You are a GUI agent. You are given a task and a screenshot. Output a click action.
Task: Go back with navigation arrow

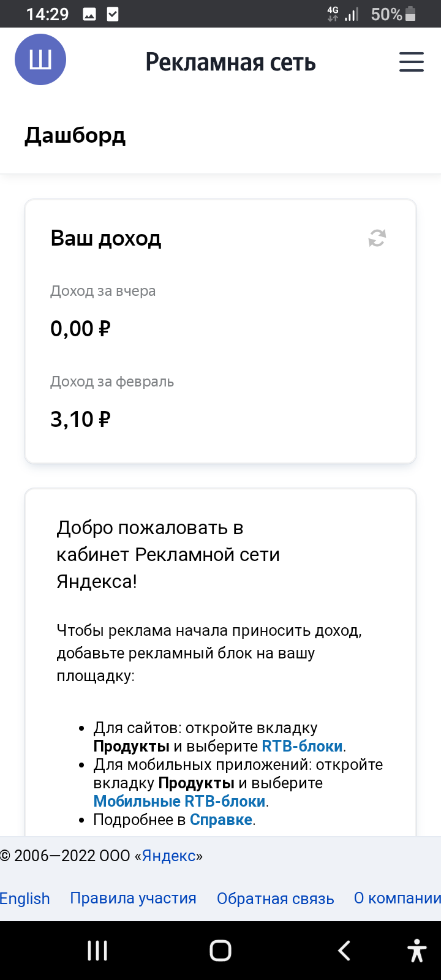[345, 951]
